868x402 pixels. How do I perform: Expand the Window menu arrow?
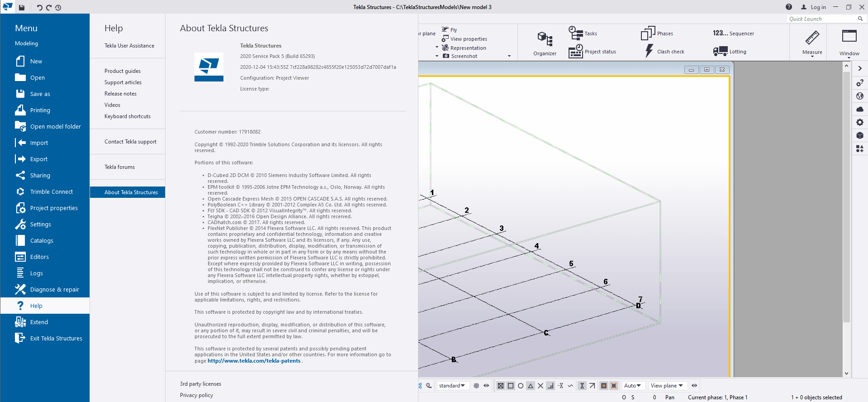(x=849, y=57)
